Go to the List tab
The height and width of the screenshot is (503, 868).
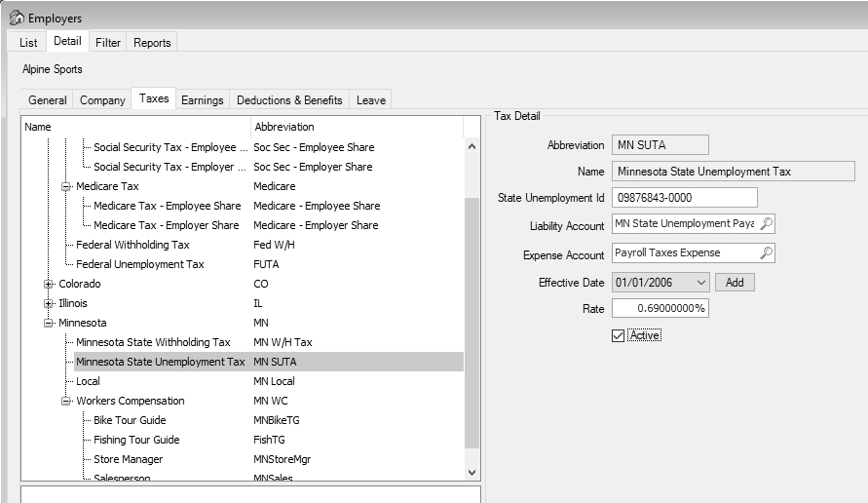pos(28,43)
